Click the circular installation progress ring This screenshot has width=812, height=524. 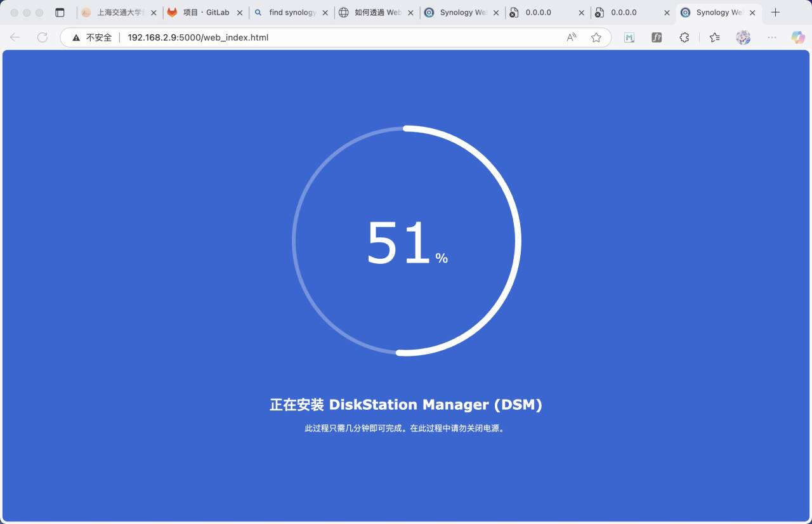point(407,240)
